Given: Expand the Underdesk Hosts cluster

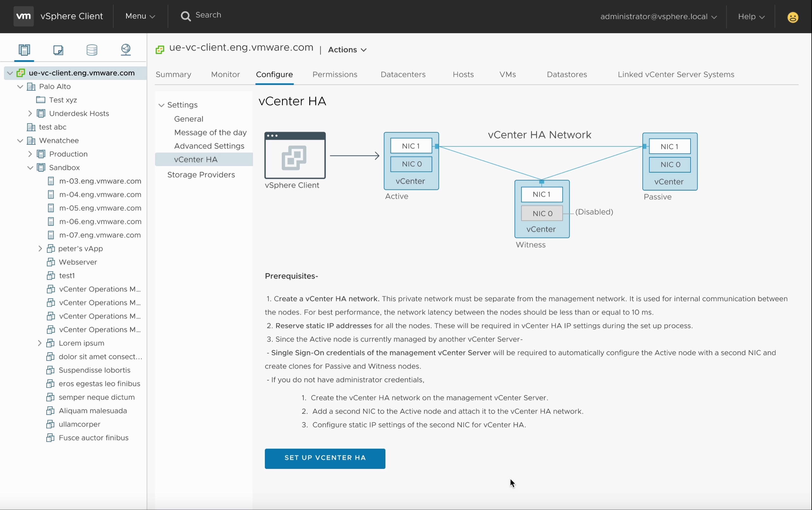Looking at the screenshot, I should pos(30,113).
